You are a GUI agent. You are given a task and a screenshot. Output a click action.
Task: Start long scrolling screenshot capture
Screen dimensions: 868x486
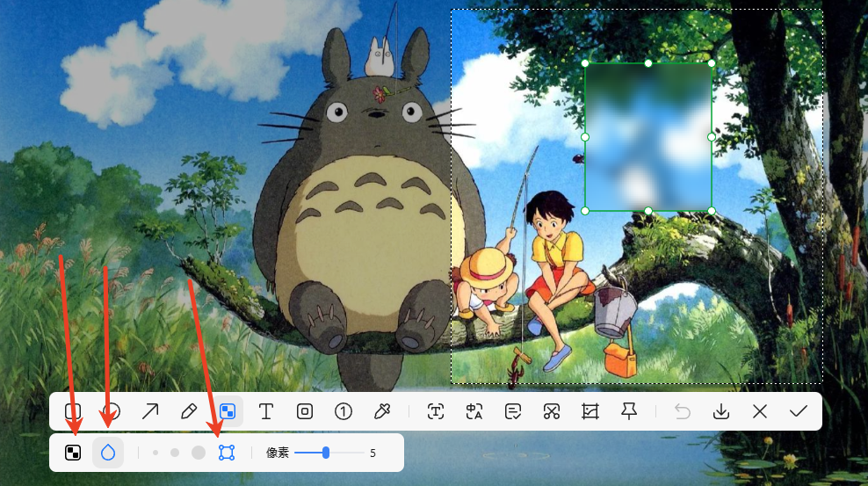click(x=590, y=411)
